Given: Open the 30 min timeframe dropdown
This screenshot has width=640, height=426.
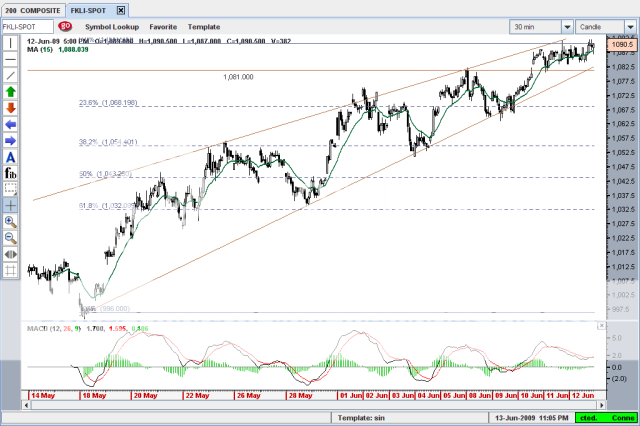Looking at the screenshot, I should pos(567,26).
